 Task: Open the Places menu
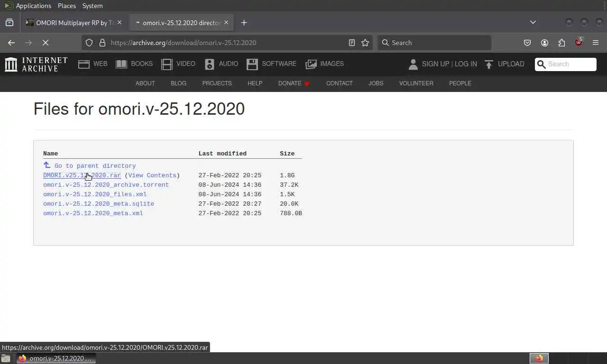pyautogui.click(x=67, y=6)
